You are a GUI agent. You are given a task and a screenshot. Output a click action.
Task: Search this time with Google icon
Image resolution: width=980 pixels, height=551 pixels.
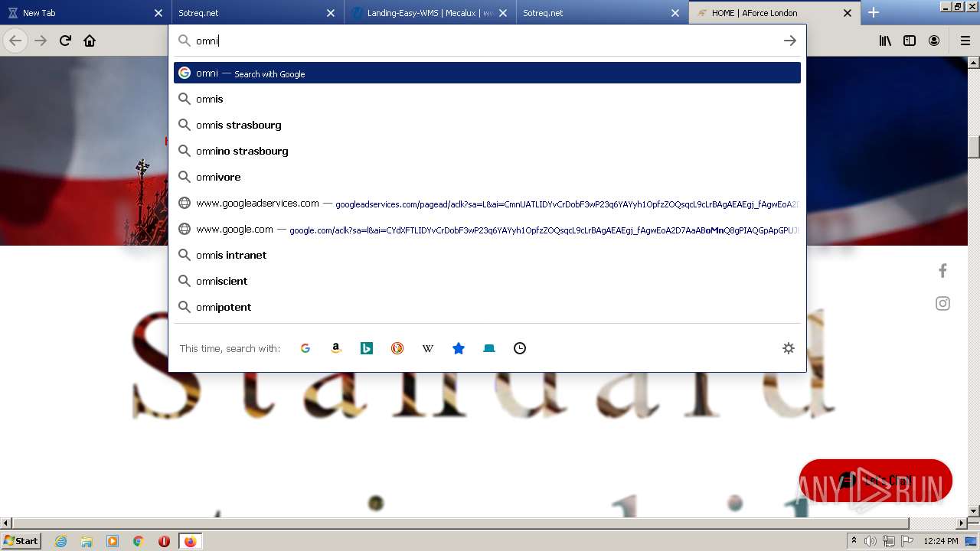[305, 348]
